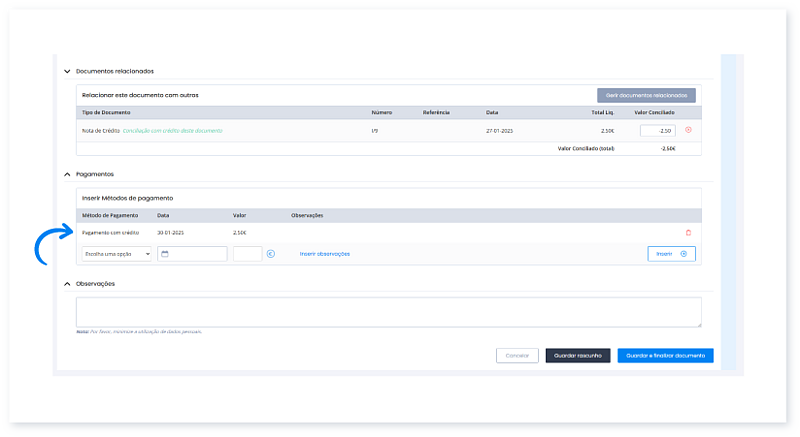Delete the Pagamento com crédito entry
Image resolution: width=800 pixels, height=437 pixels.
pyautogui.click(x=688, y=232)
